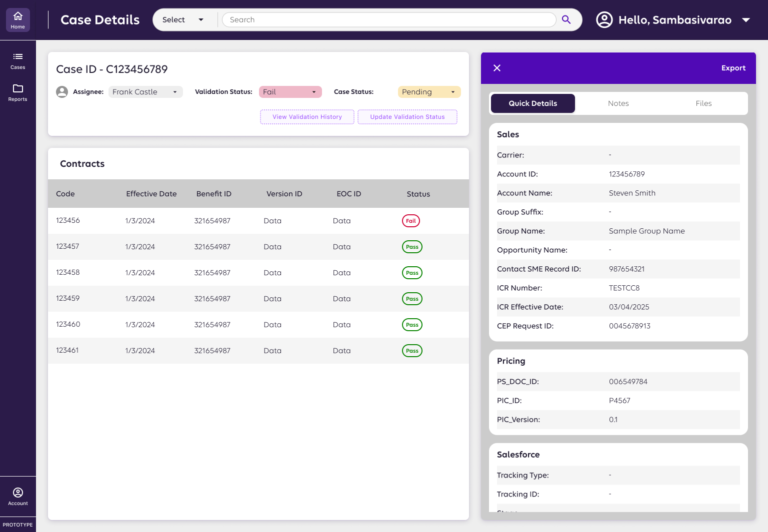
Task: Click the search magnifier icon
Action: point(566,19)
